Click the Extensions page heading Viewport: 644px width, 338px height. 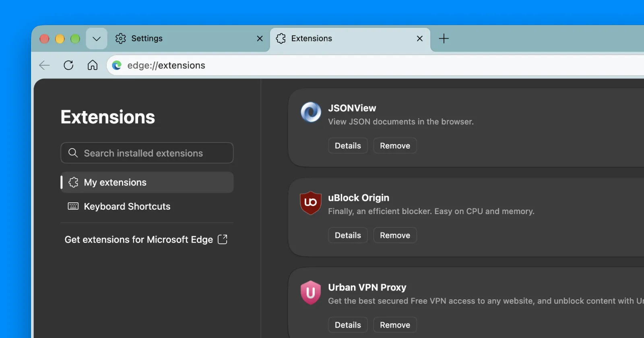click(x=107, y=117)
